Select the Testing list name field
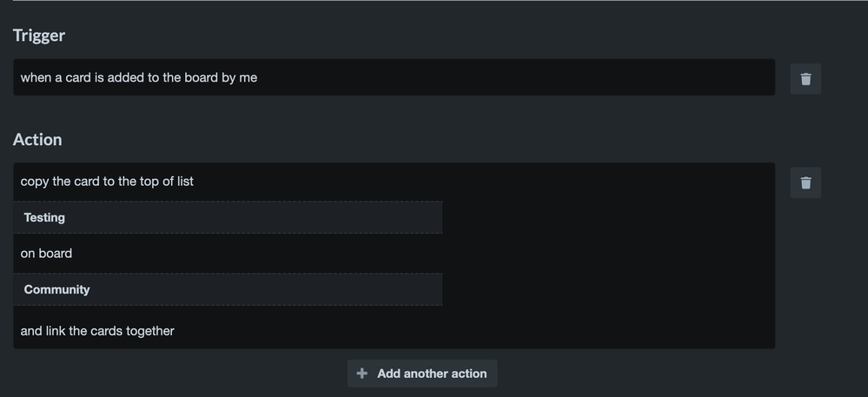This screenshot has width=868, height=397. [x=228, y=217]
